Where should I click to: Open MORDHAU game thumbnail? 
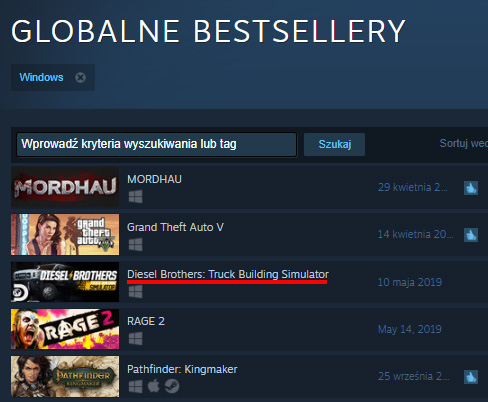pyautogui.click(x=65, y=188)
